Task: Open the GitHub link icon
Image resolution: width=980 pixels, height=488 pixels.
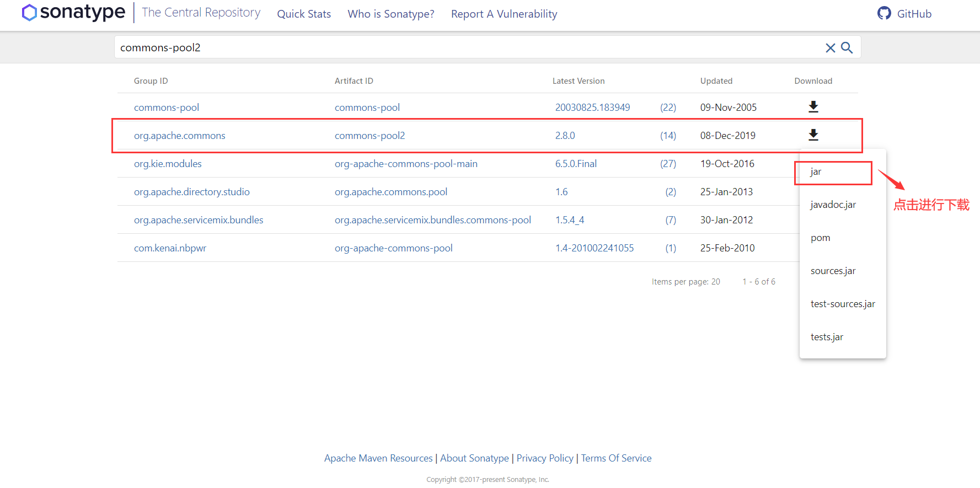Action: pyautogui.click(x=884, y=13)
